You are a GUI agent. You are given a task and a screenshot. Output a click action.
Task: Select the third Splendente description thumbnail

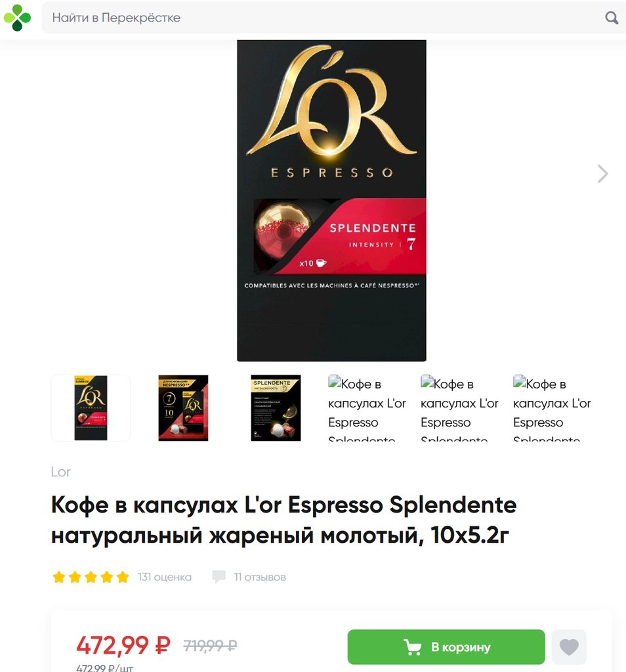pos(276,408)
